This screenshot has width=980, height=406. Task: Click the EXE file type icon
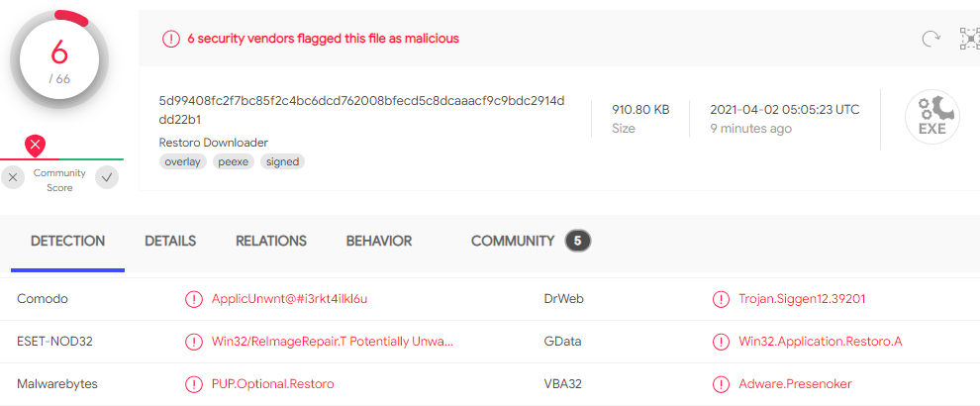(x=931, y=117)
